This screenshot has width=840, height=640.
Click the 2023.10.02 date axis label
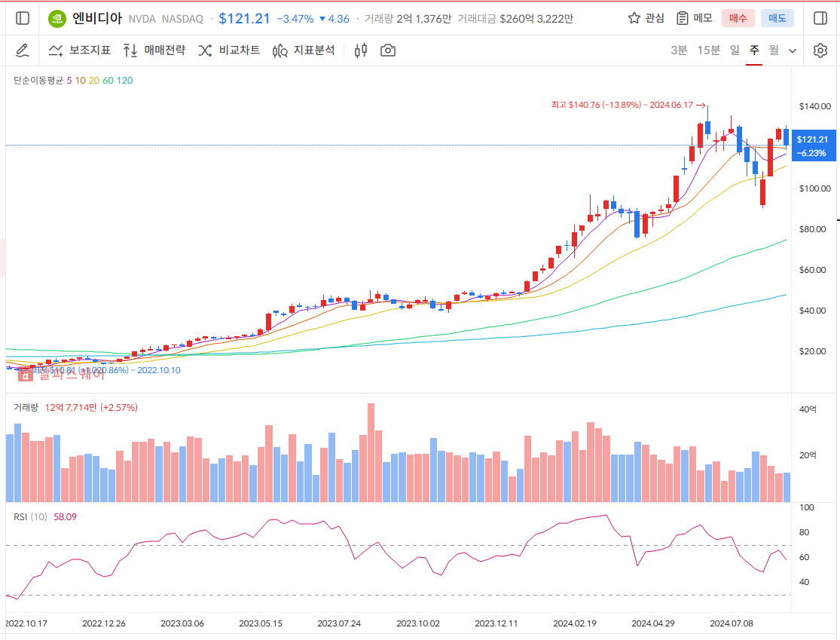[x=418, y=623]
